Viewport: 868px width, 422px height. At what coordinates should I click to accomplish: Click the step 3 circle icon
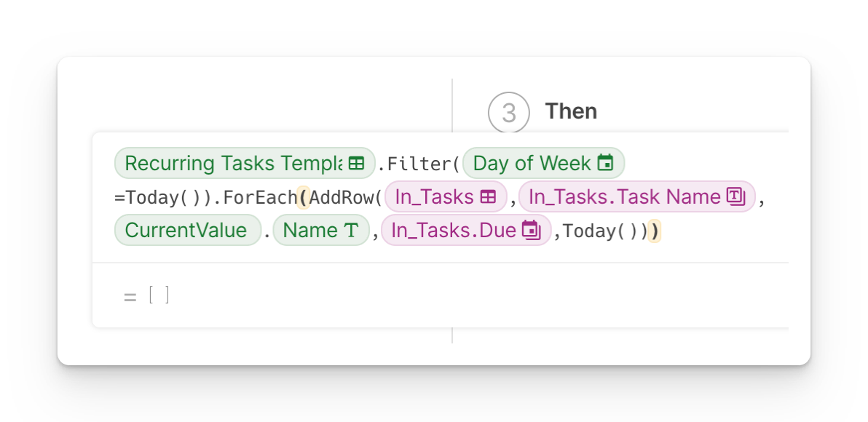click(509, 113)
